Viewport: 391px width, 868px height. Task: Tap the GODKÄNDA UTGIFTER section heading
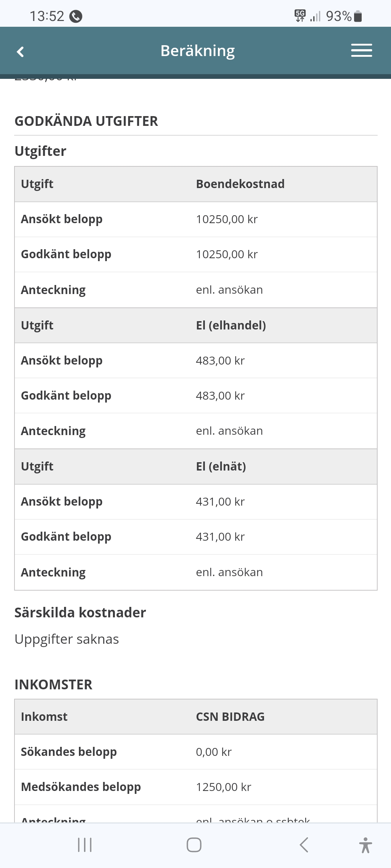86,121
